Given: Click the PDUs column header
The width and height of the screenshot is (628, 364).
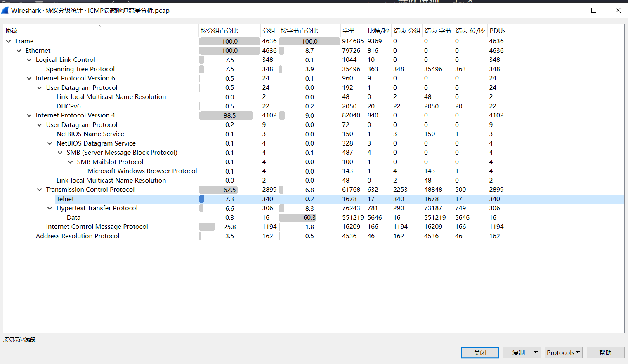Looking at the screenshot, I should (x=497, y=31).
